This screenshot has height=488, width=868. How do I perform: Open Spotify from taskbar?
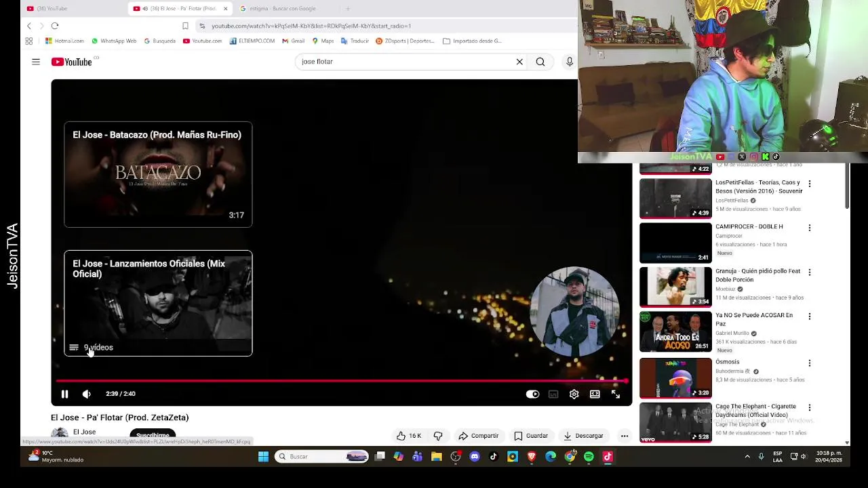point(589,457)
